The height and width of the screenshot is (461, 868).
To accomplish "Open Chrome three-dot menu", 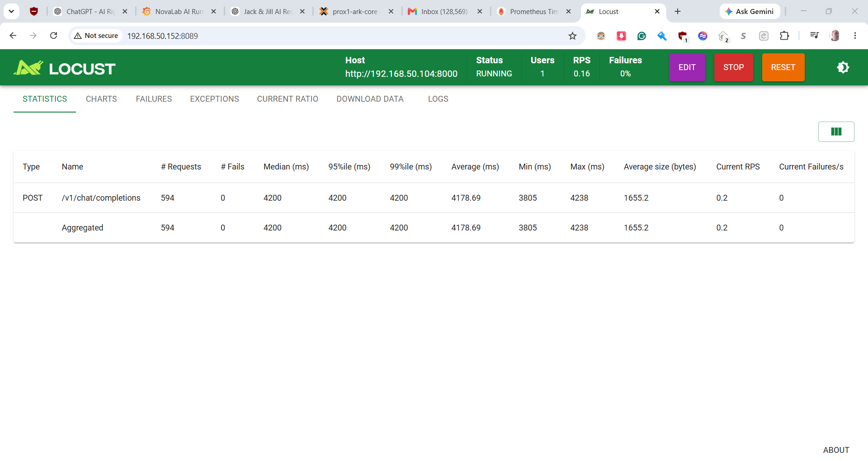I will coord(855,36).
